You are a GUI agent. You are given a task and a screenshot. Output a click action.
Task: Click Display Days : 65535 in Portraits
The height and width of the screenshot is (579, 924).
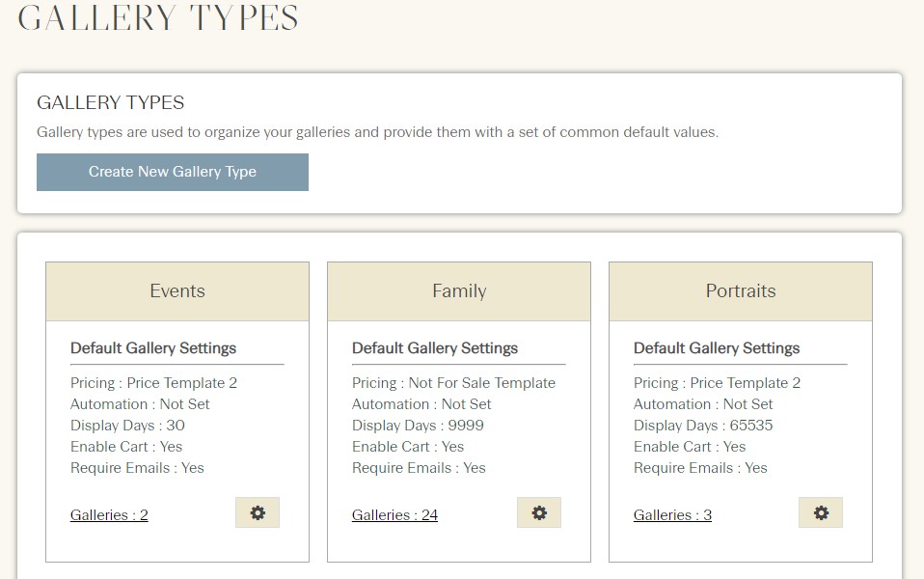pyautogui.click(x=703, y=426)
